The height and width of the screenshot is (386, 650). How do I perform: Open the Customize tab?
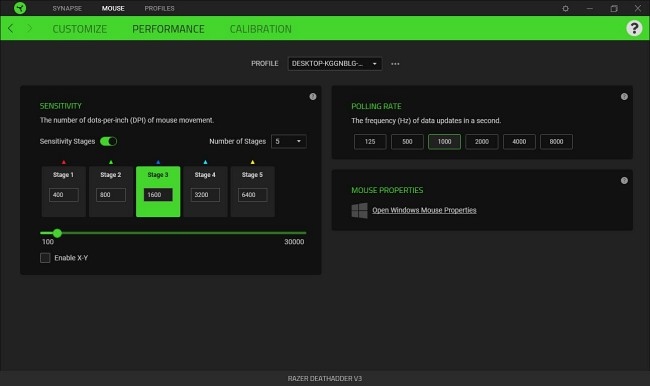click(80, 29)
